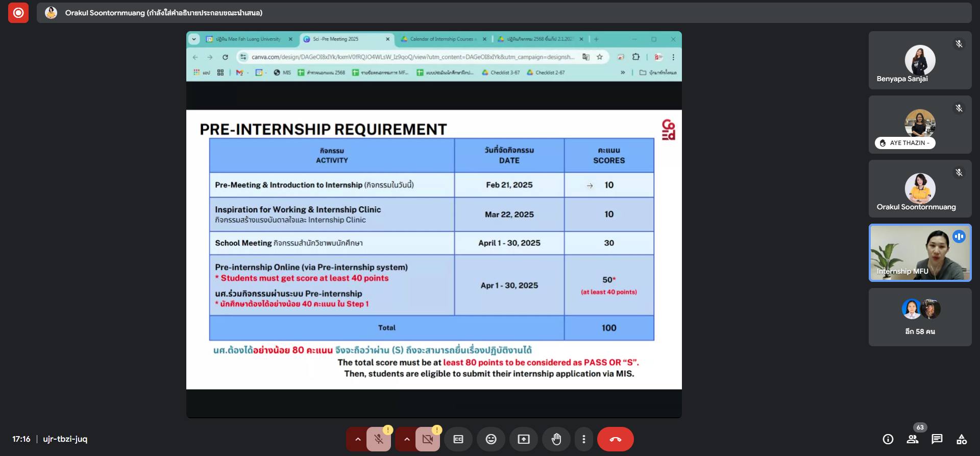Expand audio settings arrow beside microphone
This screenshot has height=456, width=980.
(357, 439)
